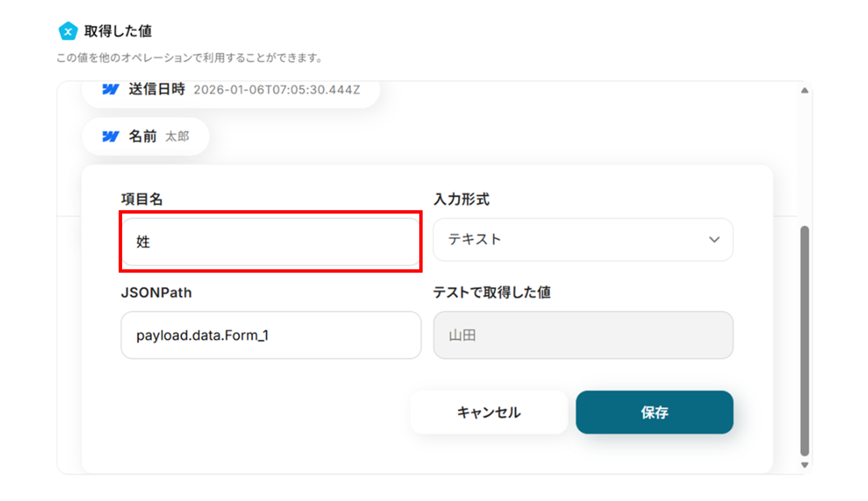Choose the 太郎 value in 名前 chip

pos(177,136)
